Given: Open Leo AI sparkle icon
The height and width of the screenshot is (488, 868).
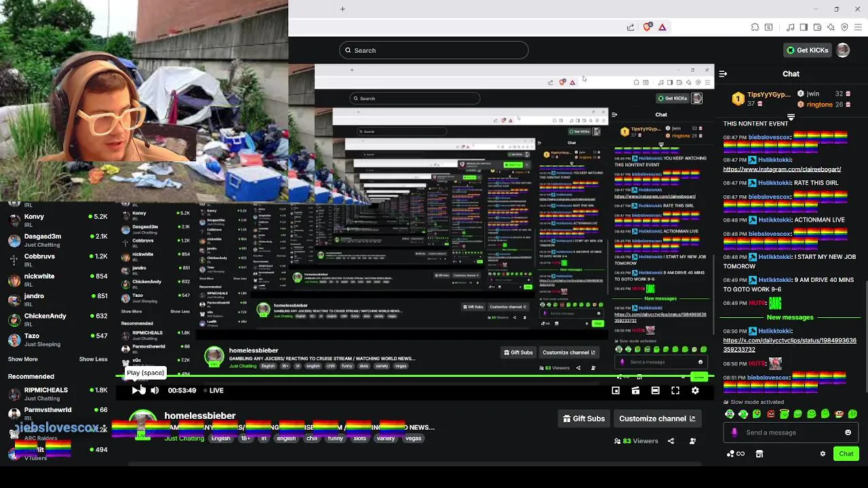Looking at the screenshot, I should point(831,27).
